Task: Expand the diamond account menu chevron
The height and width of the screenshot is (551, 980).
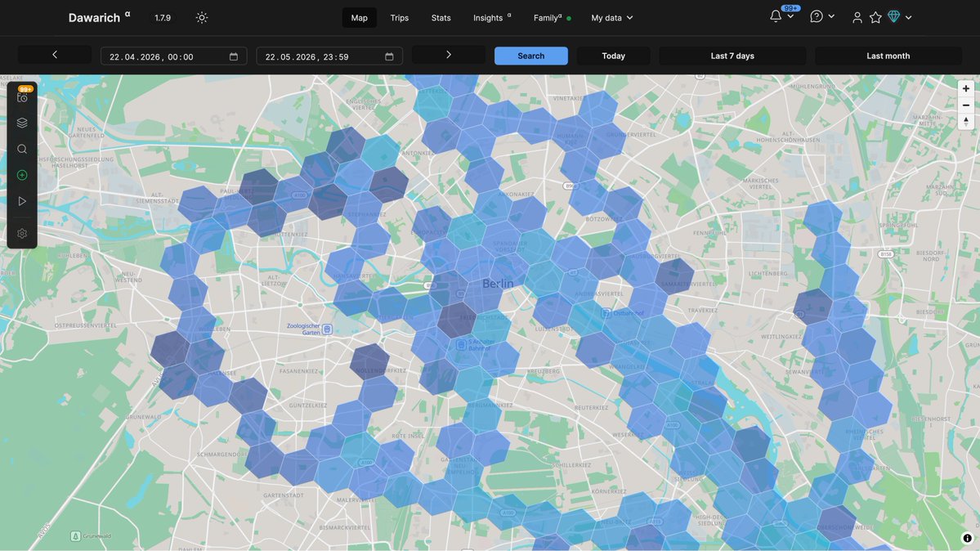Action: [x=908, y=17]
